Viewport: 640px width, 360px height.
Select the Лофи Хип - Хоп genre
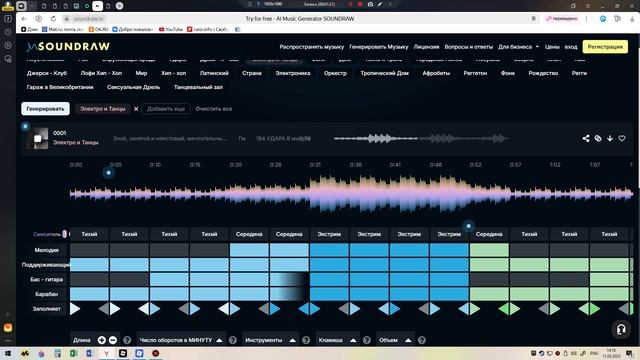coord(101,73)
